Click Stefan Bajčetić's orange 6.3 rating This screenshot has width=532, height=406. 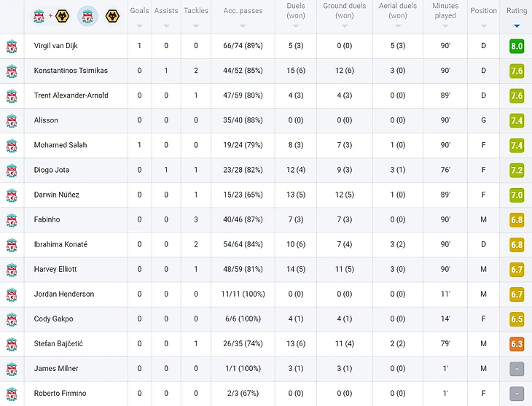point(517,343)
